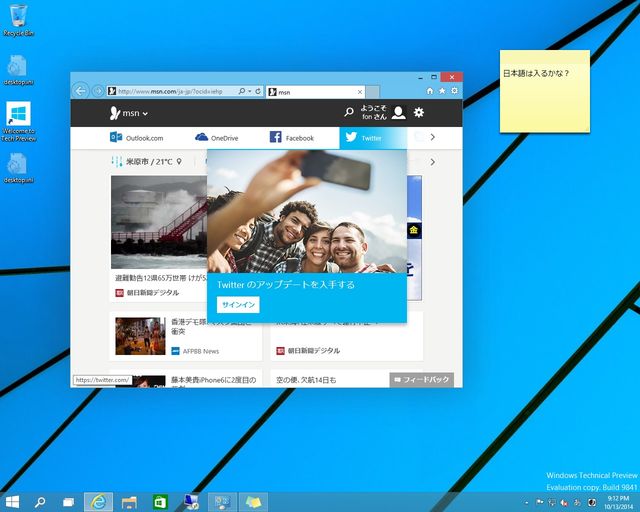This screenshot has height=512, width=640.
Task: Refresh the msn page
Action: [x=258, y=91]
